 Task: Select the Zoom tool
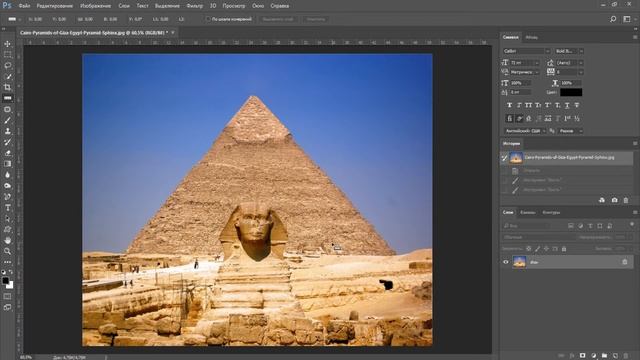pos(7,251)
